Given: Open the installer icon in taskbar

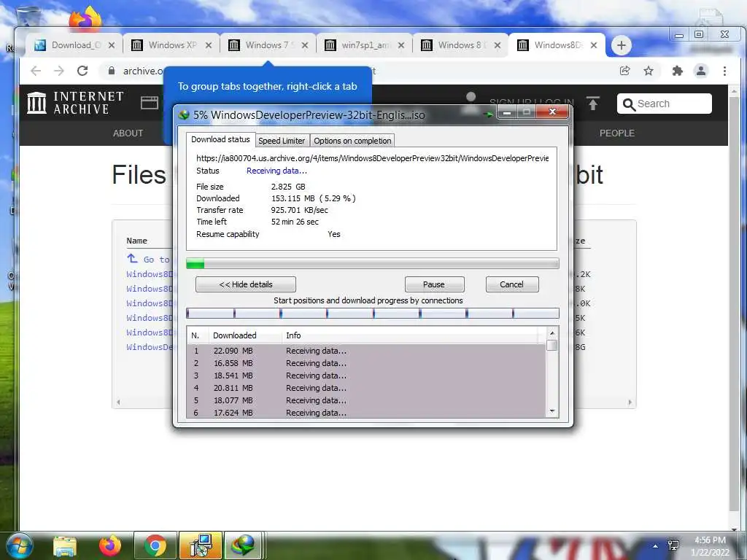Looking at the screenshot, I should click(x=201, y=545).
